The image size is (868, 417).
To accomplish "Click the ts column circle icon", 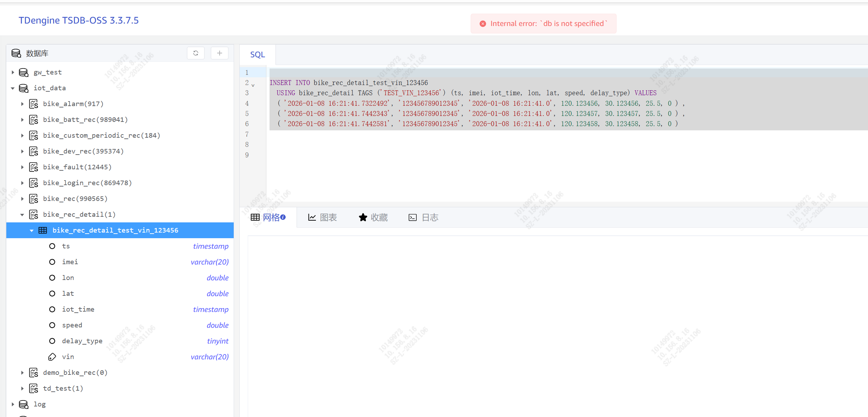I will (52, 246).
